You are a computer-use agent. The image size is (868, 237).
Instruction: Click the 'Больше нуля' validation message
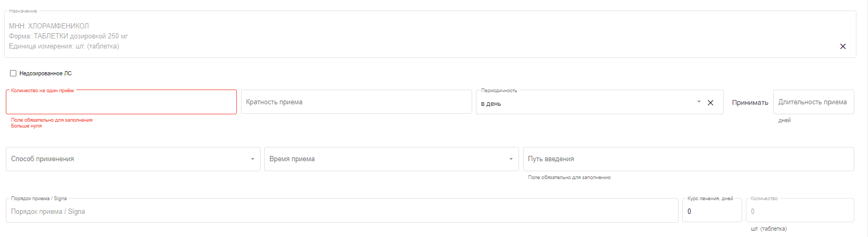[26, 126]
